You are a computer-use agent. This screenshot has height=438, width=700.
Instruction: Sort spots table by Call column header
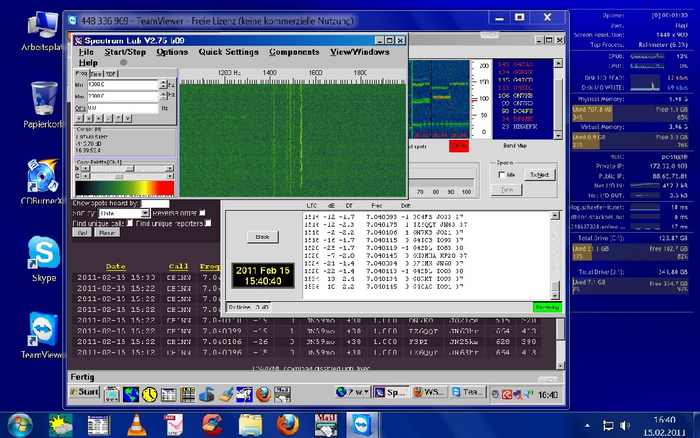[x=179, y=267]
